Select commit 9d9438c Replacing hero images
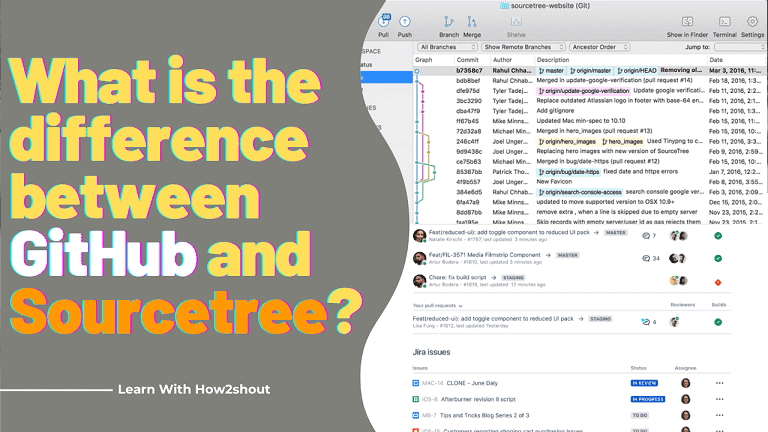 pos(590,151)
